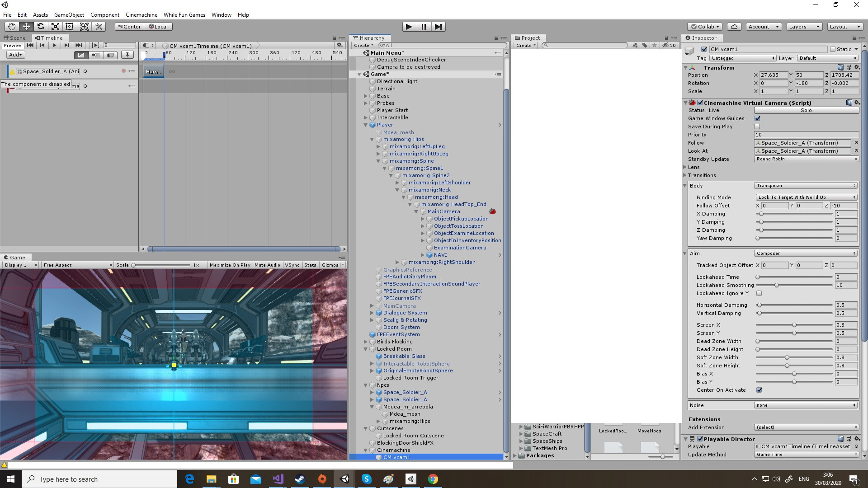Switch to the Scene tab
The width and height of the screenshot is (868, 488).
coord(15,38)
